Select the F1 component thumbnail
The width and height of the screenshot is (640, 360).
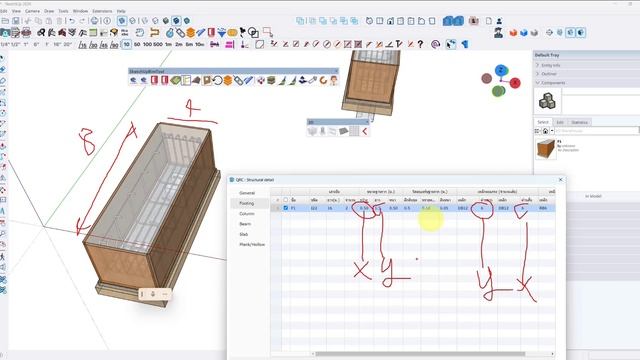546,149
